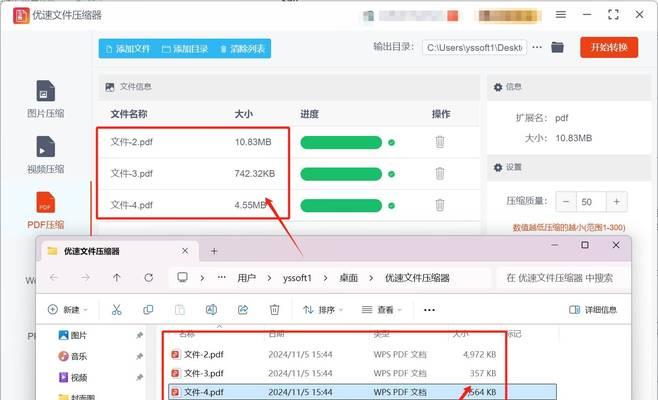Viewport: 658px width, 400px height.
Task: Delete 文件-2.pdf with its trash icon
Action: (439, 142)
